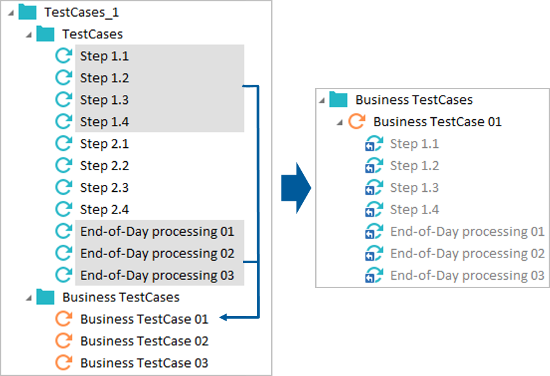Click the test case icon beside Step 1.1 in the TestCases_1 tree
The width and height of the screenshot is (550, 376).
64,56
